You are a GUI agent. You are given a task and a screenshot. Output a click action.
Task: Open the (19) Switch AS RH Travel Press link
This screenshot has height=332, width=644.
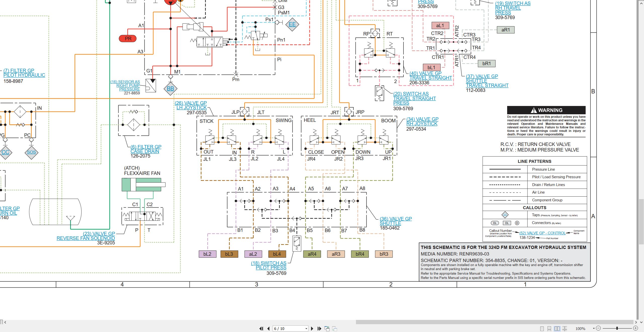513,8
